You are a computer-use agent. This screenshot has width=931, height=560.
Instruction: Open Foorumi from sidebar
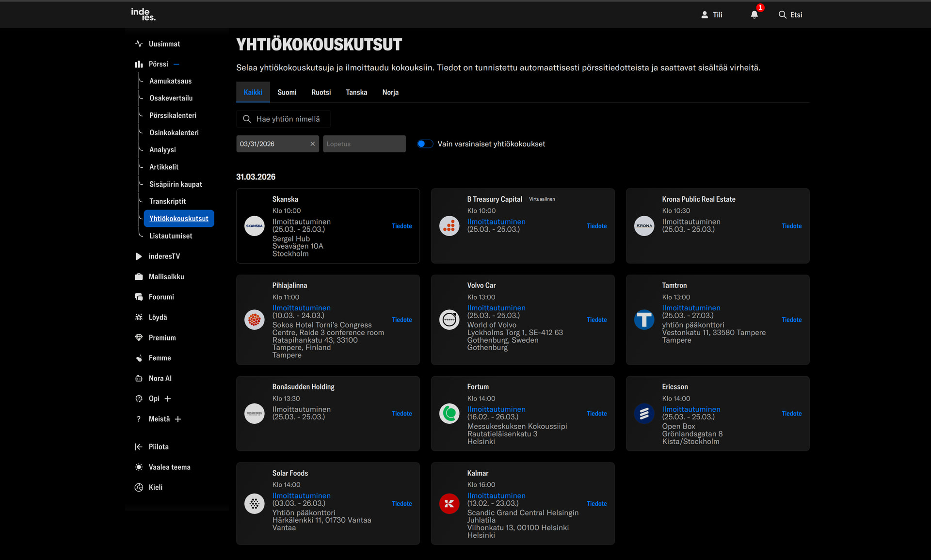tap(161, 297)
